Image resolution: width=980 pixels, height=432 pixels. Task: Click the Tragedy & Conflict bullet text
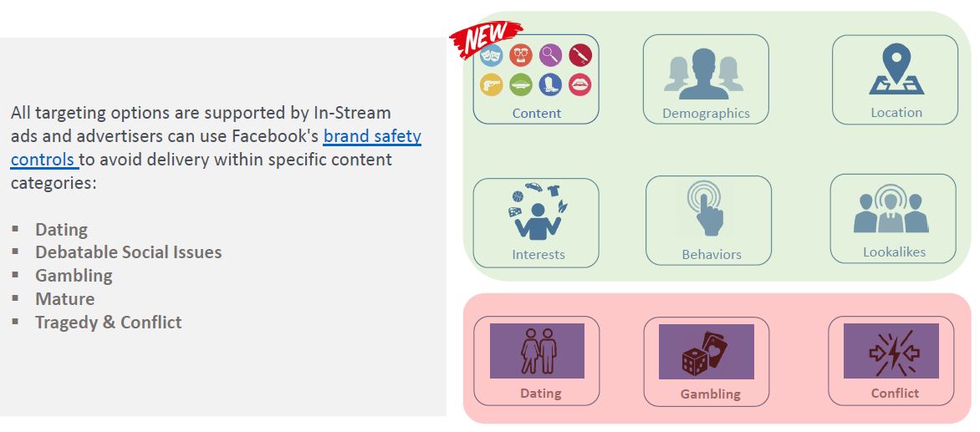[x=109, y=323]
